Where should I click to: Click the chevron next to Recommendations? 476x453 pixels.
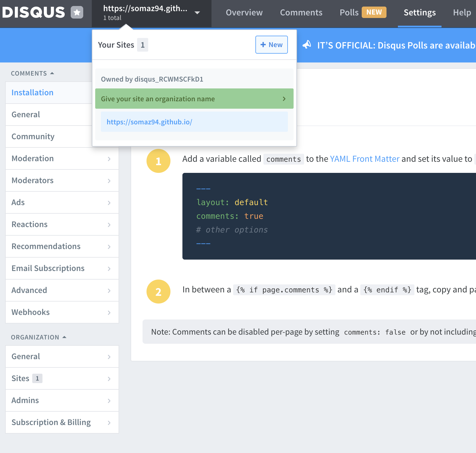coord(109,247)
